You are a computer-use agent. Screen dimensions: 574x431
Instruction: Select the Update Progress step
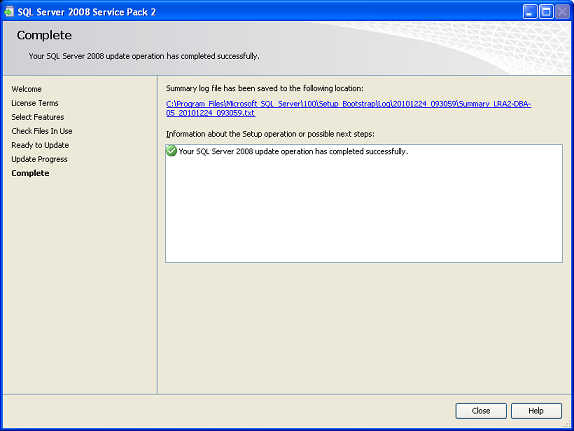[x=40, y=159]
